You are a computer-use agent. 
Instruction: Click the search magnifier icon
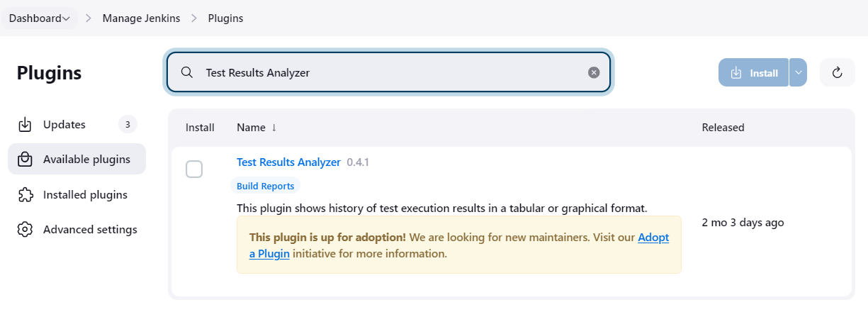point(187,72)
